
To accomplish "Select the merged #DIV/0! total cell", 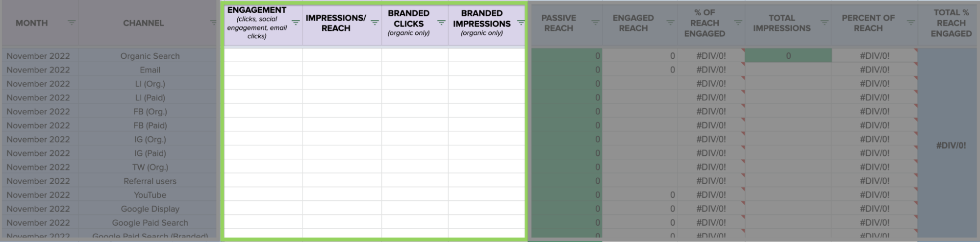I will coord(951,145).
